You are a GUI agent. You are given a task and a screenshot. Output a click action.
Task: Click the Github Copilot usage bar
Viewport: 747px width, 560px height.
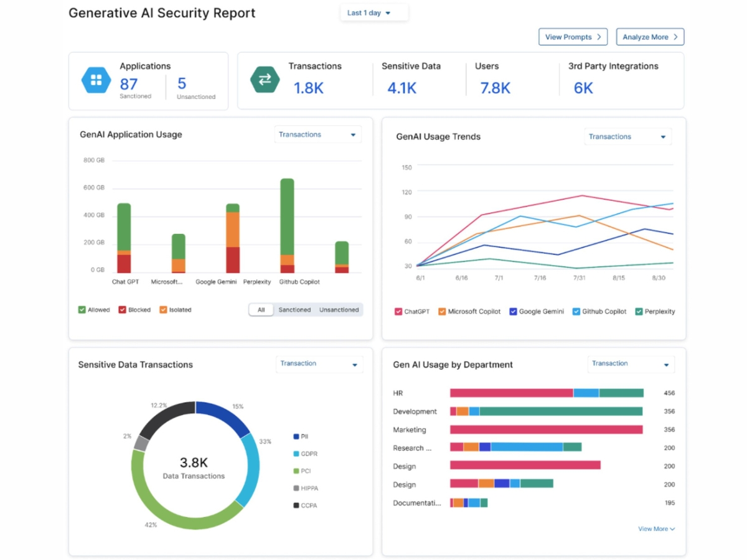(x=287, y=225)
